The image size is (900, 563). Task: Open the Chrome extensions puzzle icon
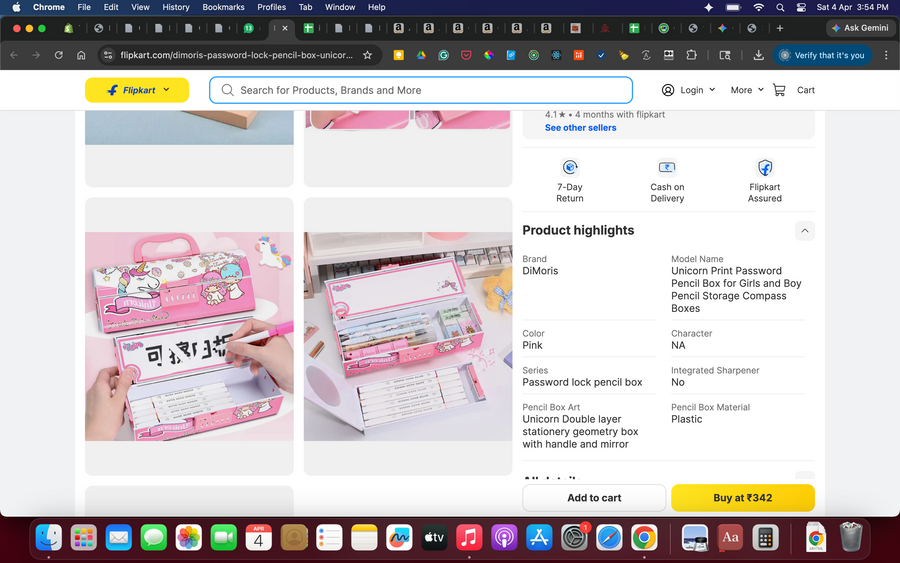[692, 55]
